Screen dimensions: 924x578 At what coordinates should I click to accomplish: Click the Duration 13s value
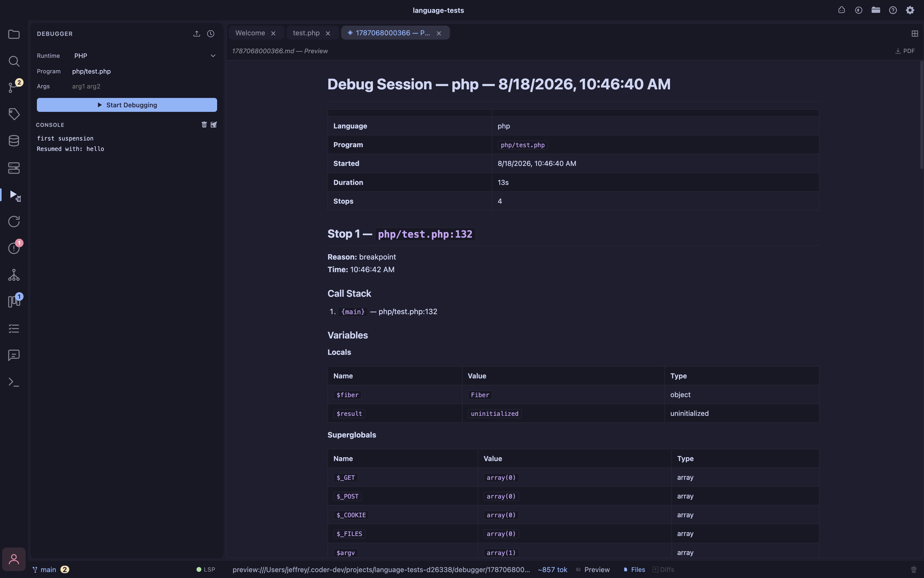pyautogui.click(x=503, y=183)
